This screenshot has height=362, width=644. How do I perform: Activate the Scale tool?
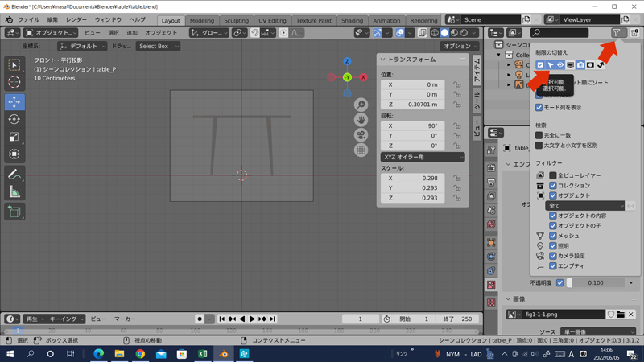coord(14,137)
